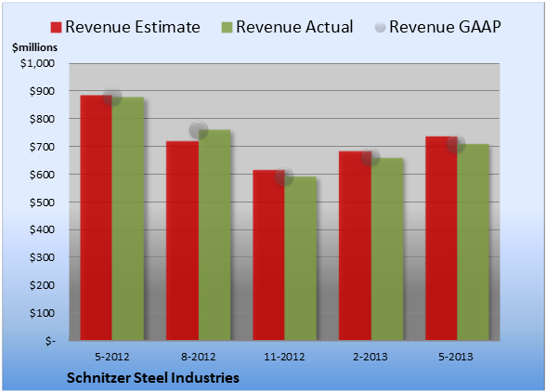Click the red Revenue Estimate legend swatch

coord(56,28)
